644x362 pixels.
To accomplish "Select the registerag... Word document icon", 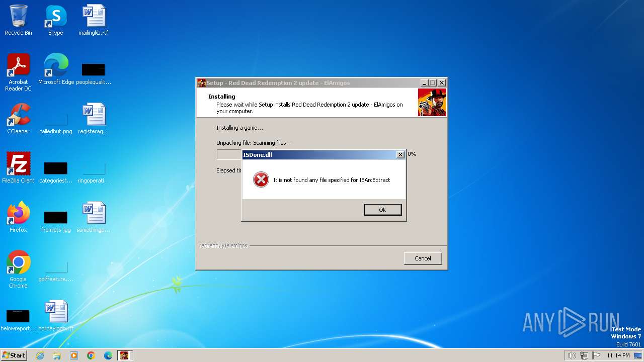I will pos(94,119).
